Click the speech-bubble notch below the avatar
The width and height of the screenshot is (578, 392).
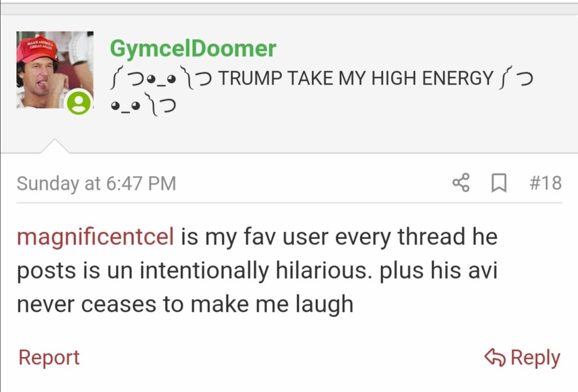54,146
